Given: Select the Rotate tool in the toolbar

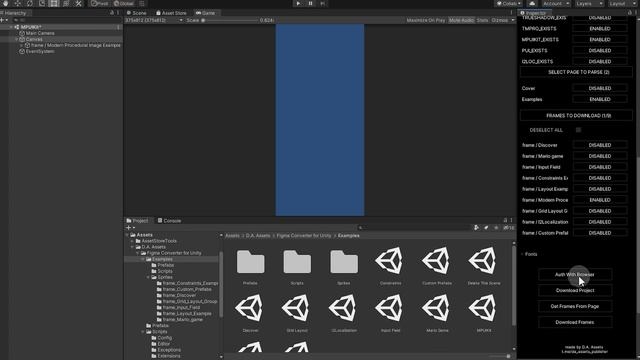Looking at the screenshot, I should pyautogui.click(x=30, y=3).
